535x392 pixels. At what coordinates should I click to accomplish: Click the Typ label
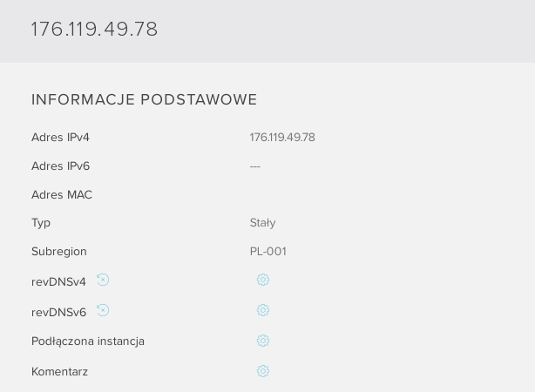click(x=41, y=223)
